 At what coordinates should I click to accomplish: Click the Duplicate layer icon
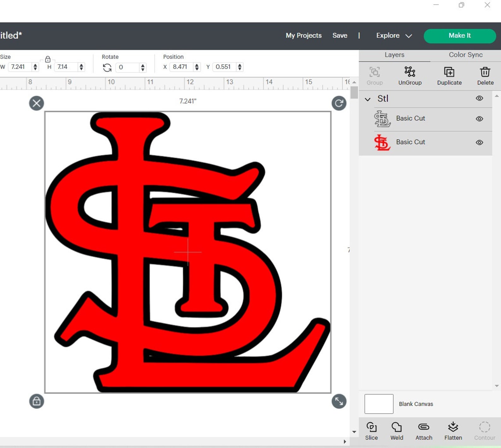click(x=449, y=72)
